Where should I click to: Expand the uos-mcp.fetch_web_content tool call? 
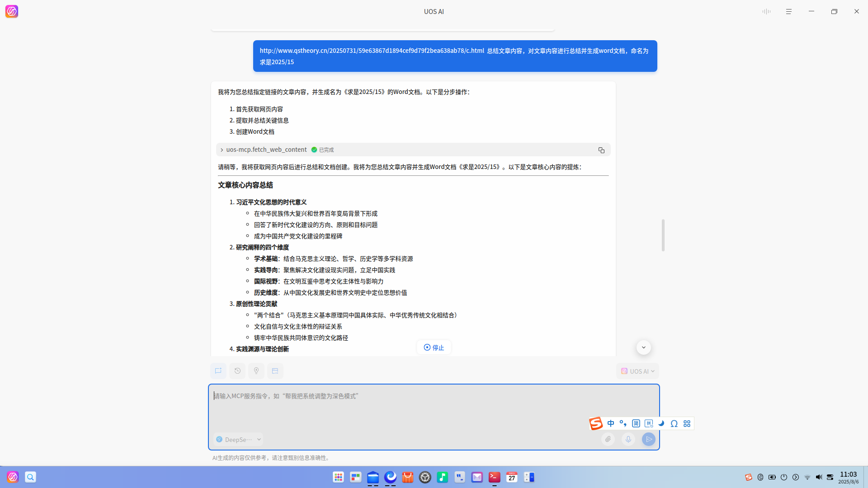pyautogui.click(x=222, y=150)
